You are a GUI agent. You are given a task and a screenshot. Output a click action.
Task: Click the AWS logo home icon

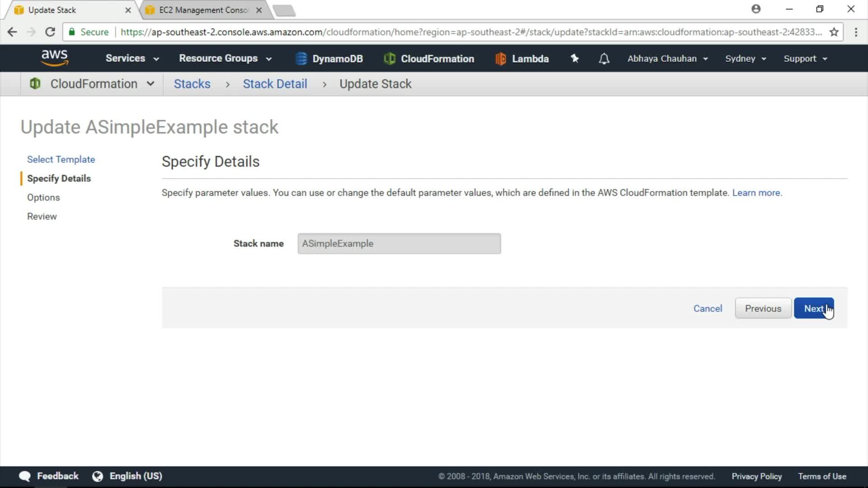click(54, 58)
